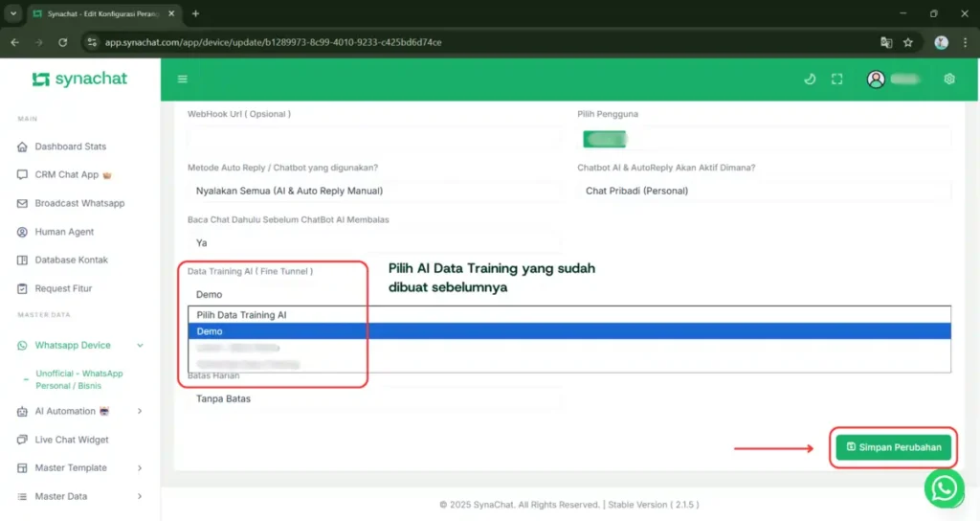Click the Pilih Pengguna selection field

pos(764,139)
